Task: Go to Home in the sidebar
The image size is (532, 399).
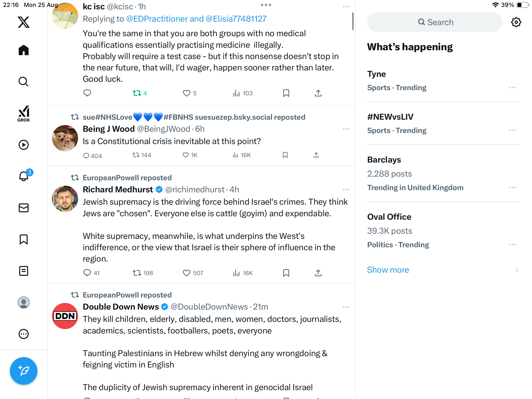Action: tap(24, 50)
